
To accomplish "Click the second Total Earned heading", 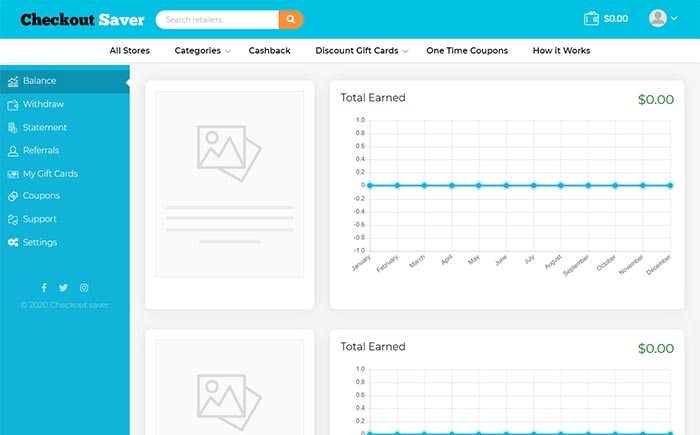I will pos(373,346).
